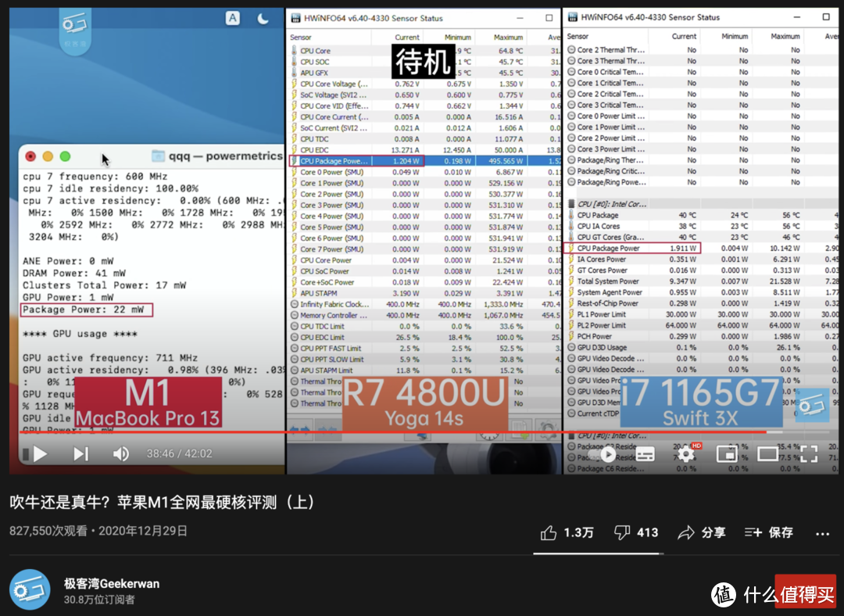Enter fullscreen playback
Viewport: 844px width, 616px height.
tap(810, 453)
